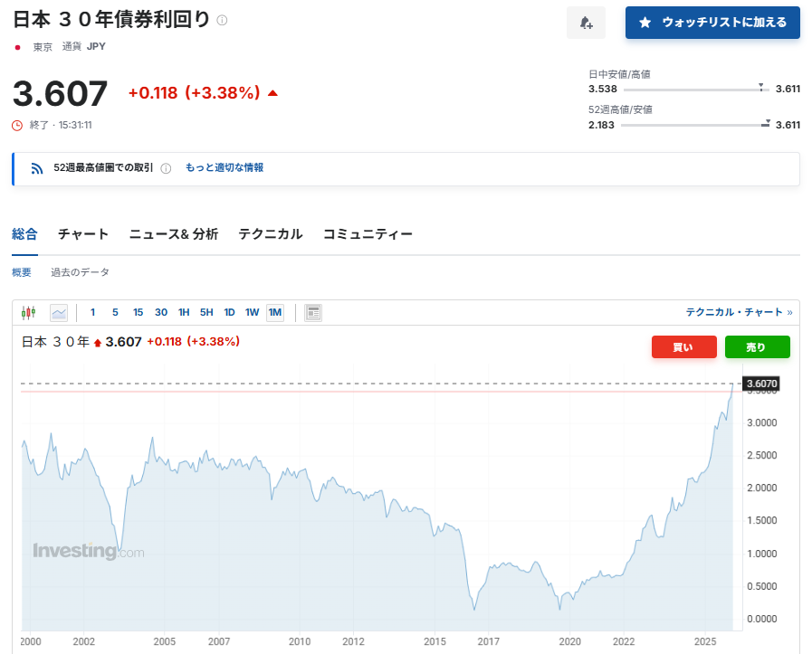This screenshot has width=812, height=654.
Task: Click the news overlay icon in chart toolbar
Action: coord(313,313)
